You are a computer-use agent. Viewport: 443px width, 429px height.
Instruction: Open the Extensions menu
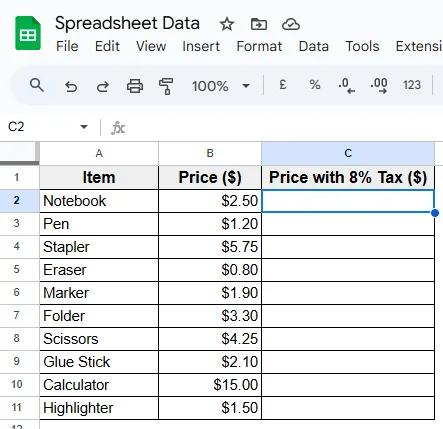coord(419,46)
